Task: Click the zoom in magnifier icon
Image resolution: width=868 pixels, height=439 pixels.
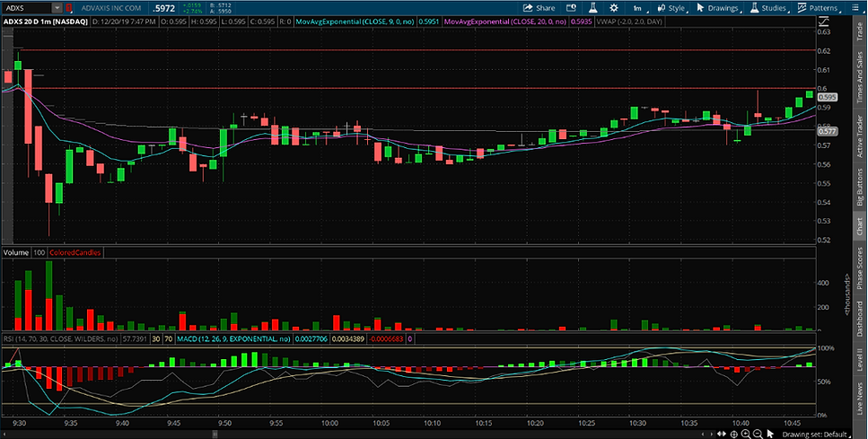Action: (746, 434)
